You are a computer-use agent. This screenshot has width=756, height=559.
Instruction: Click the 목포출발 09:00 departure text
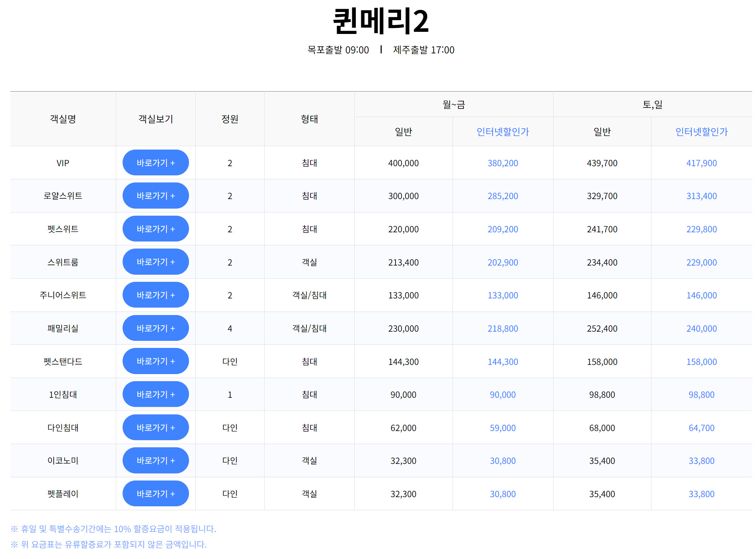(338, 50)
